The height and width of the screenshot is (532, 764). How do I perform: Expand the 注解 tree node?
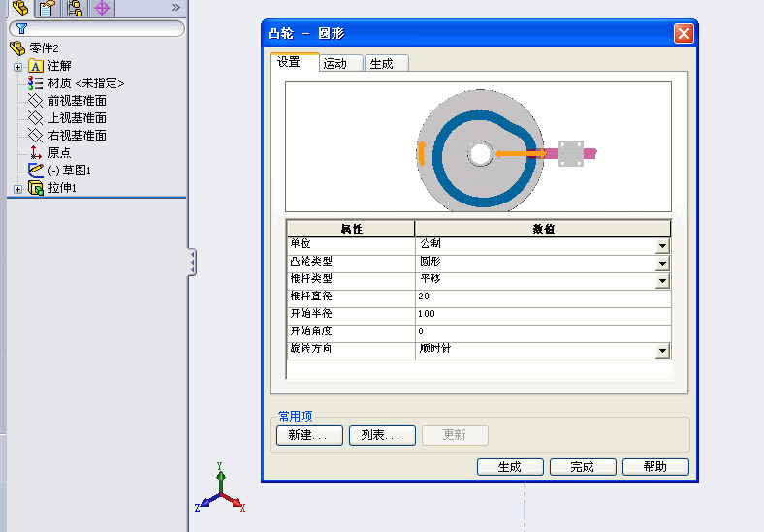(x=18, y=67)
